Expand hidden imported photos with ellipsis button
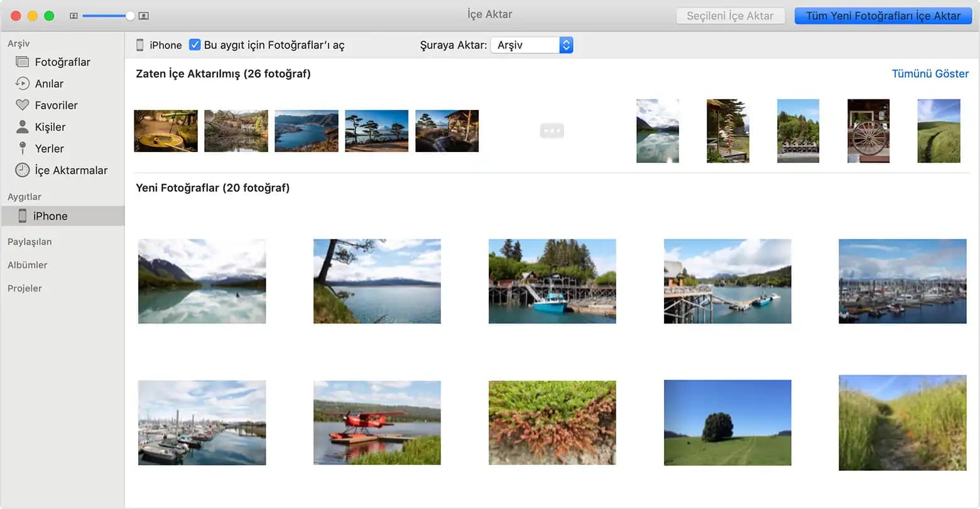 [552, 131]
